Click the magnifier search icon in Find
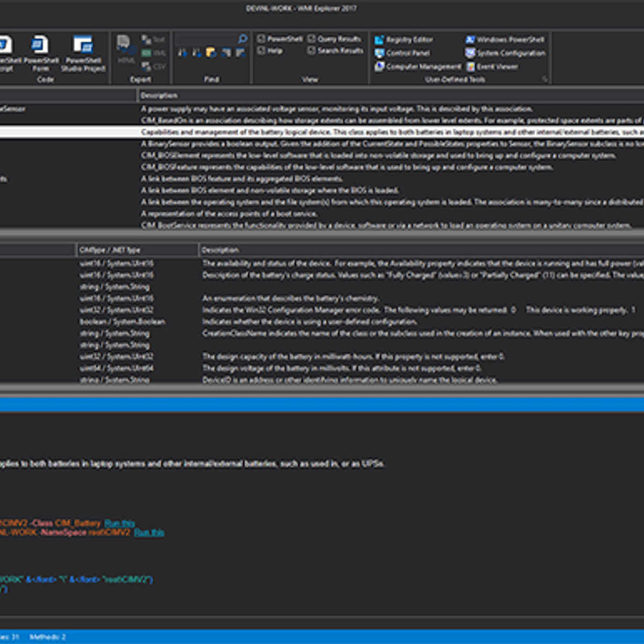 click(x=243, y=39)
